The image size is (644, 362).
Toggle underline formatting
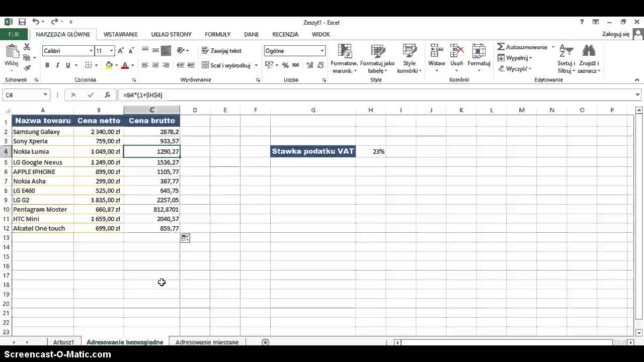[68, 65]
